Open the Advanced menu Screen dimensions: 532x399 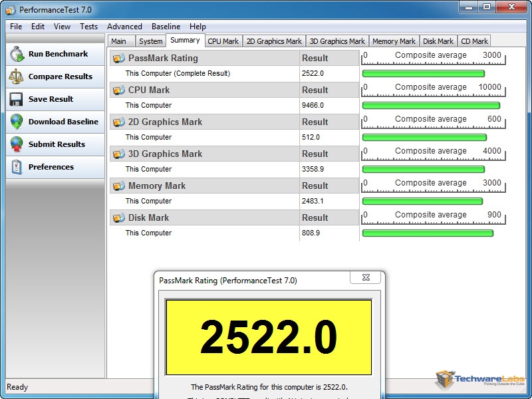coord(124,27)
